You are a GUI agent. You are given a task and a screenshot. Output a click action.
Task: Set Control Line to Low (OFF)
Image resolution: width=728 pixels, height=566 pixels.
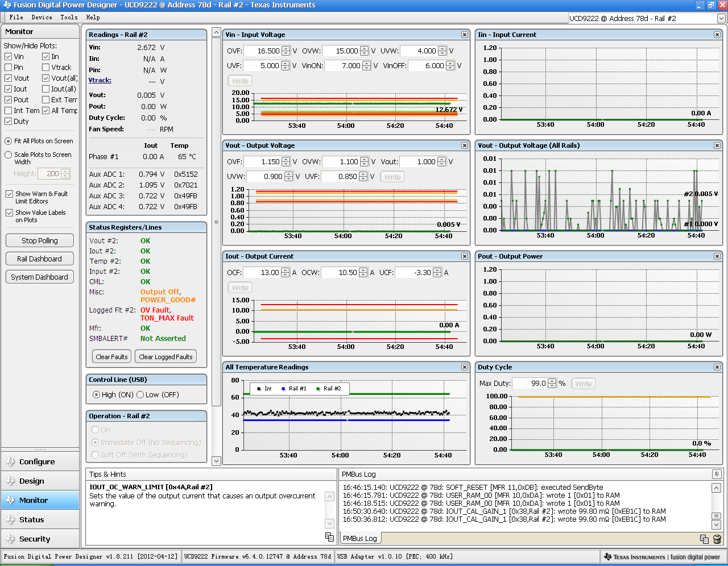click(140, 395)
